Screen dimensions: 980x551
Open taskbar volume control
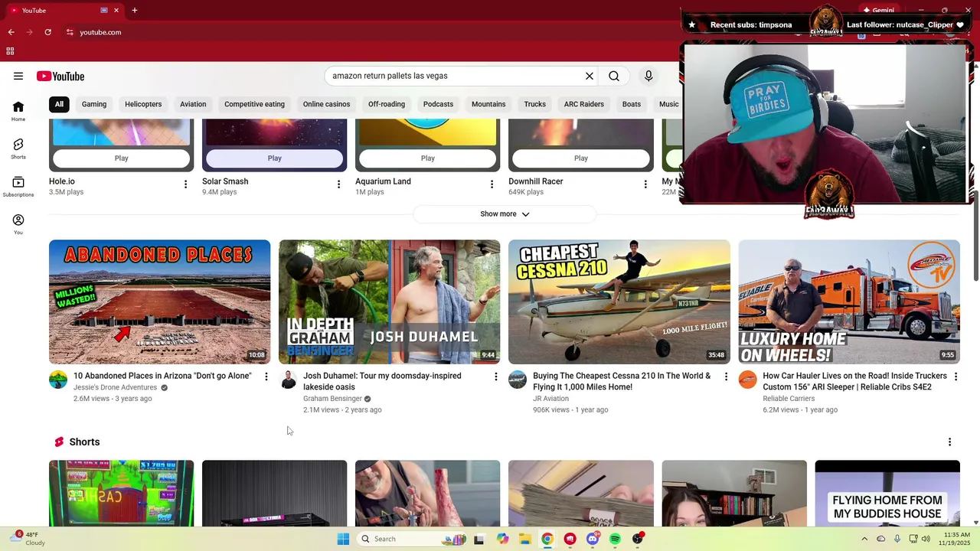[927, 539]
